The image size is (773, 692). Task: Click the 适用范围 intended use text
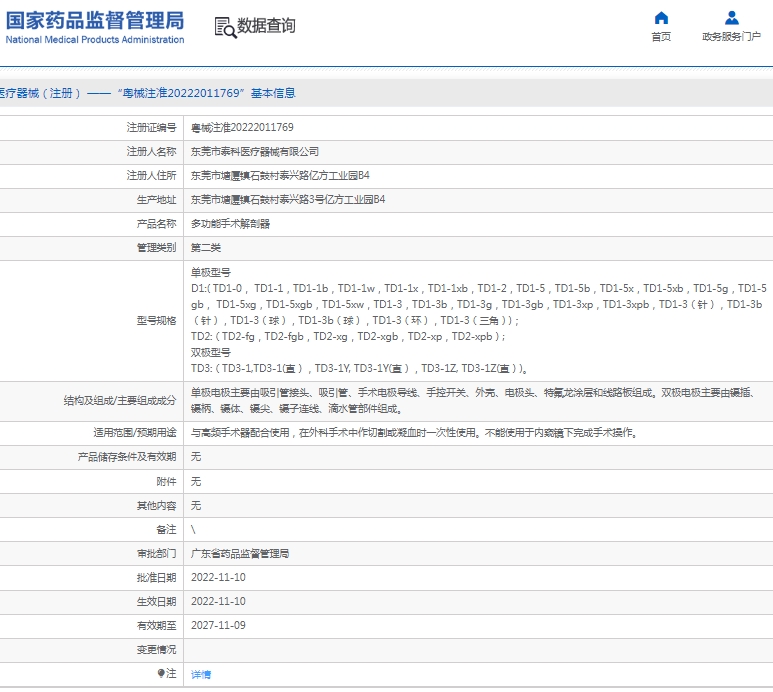(414, 433)
